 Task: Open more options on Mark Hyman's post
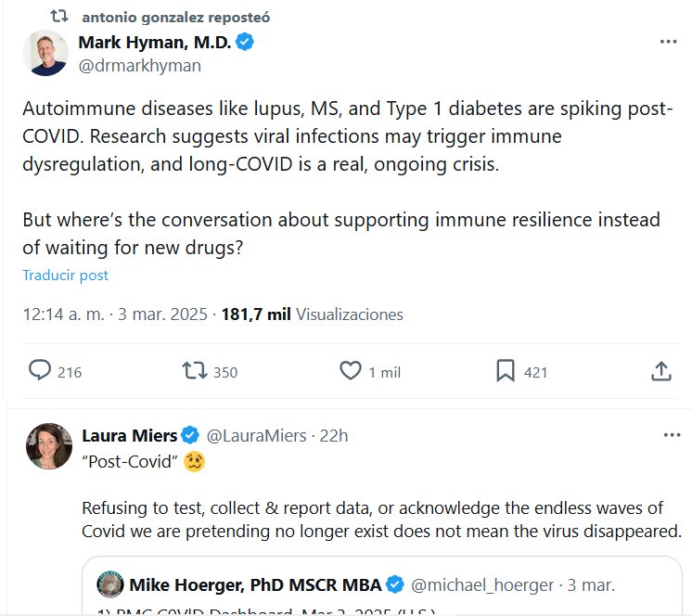click(x=668, y=43)
